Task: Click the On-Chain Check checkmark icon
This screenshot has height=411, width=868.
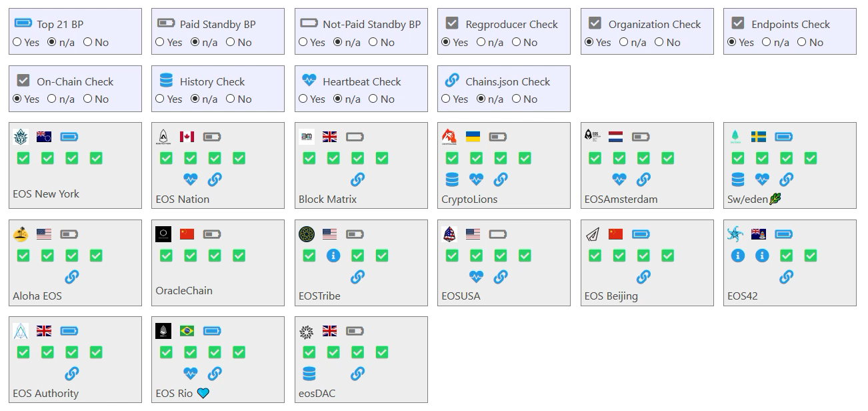Action: point(23,80)
